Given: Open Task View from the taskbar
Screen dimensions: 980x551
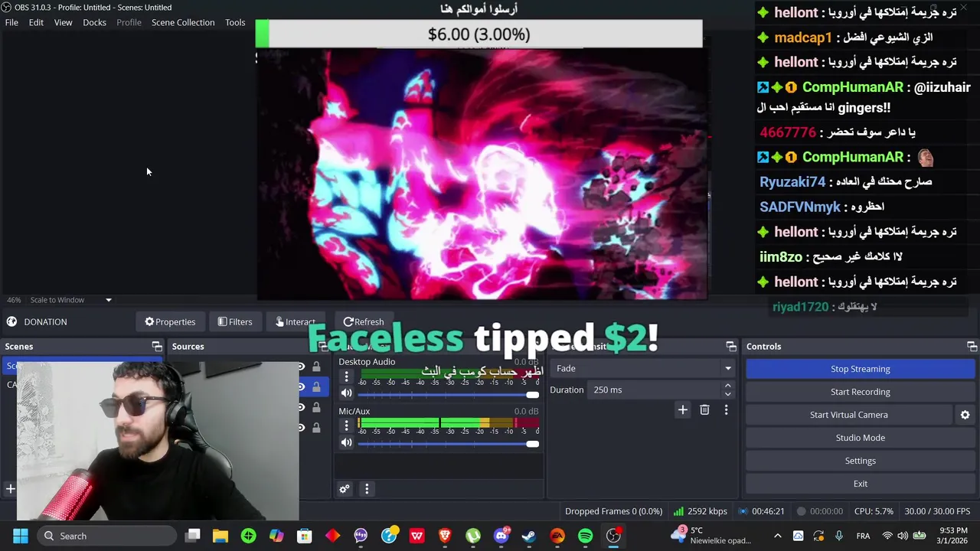Looking at the screenshot, I should [193, 536].
